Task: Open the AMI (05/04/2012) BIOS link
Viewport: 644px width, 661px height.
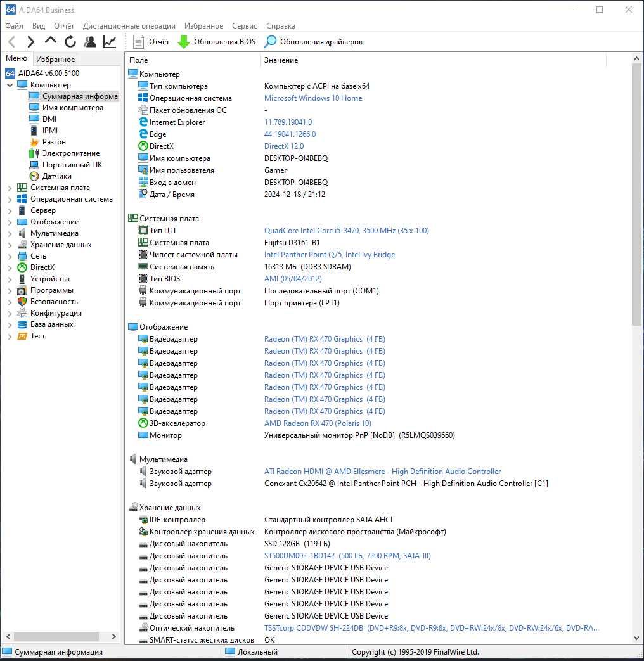Action: point(293,278)
